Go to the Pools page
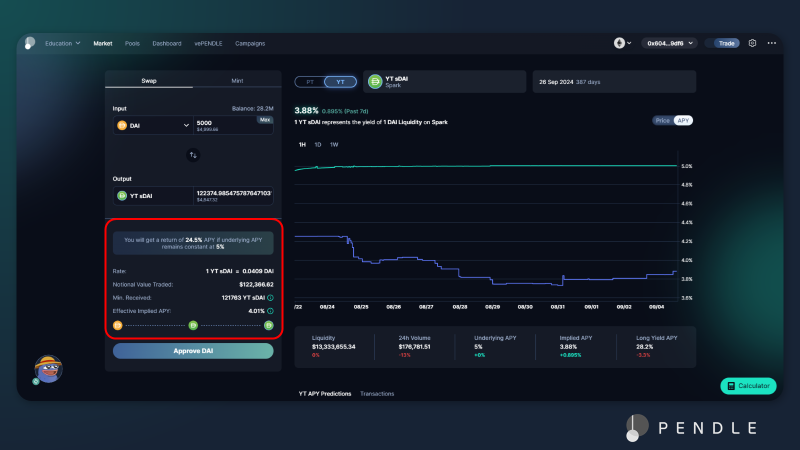This screenshot has height=450, width=800. (x=132, y=43)
